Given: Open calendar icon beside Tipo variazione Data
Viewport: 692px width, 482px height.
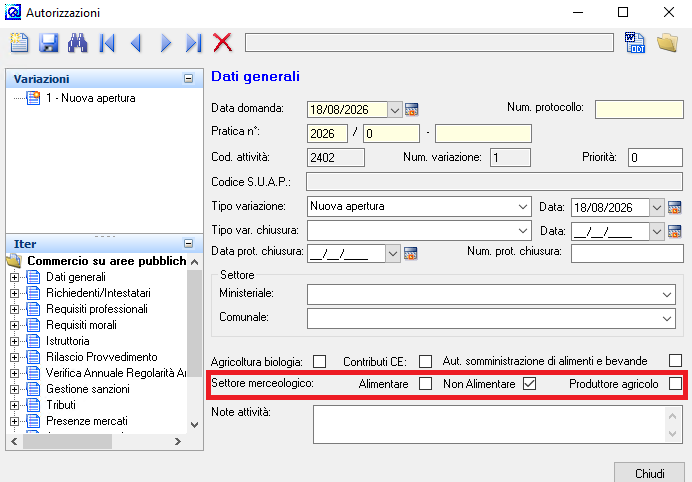Looking at the screenshot, I should [675, 207].
